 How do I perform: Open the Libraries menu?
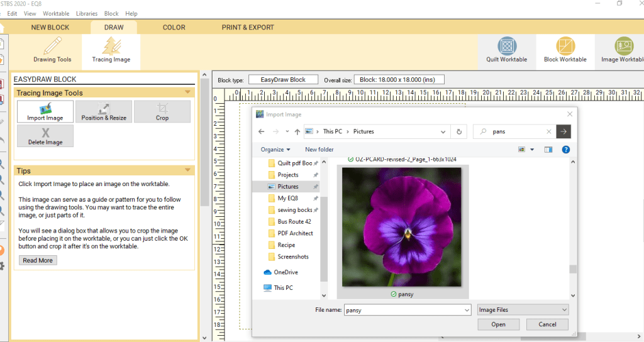tap(87, 13)
